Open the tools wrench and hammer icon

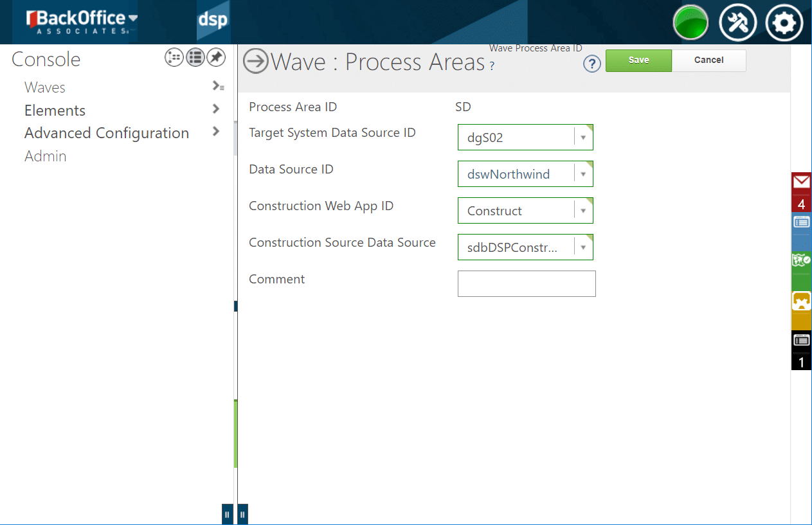737,24
